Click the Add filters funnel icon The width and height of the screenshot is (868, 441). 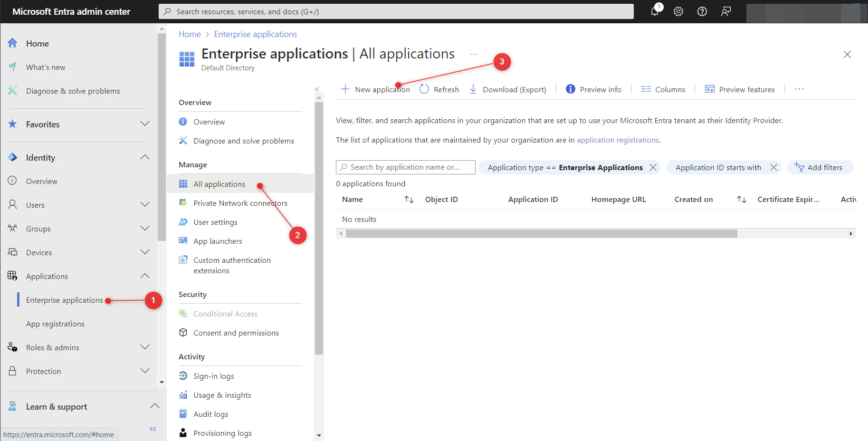coord(799,167)
